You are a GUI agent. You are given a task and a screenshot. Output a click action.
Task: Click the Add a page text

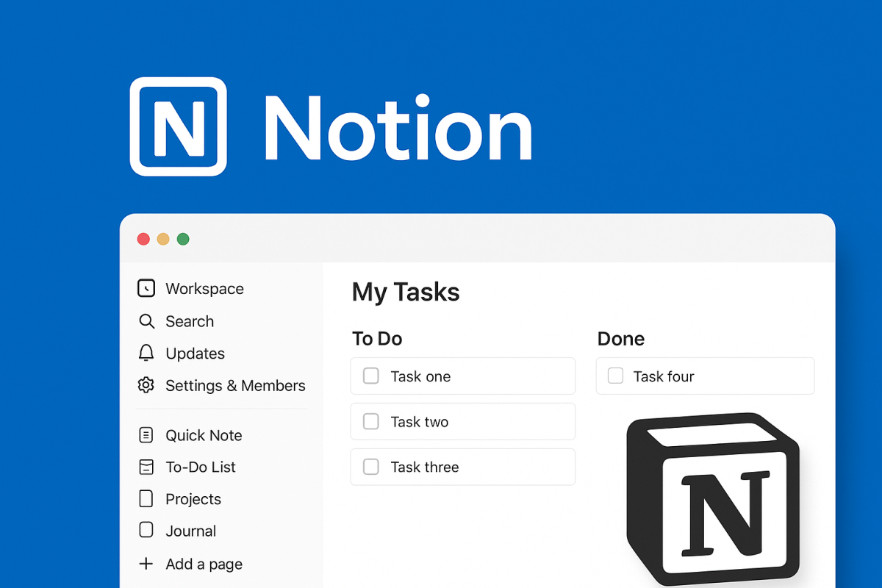click(x=204, y=564)
